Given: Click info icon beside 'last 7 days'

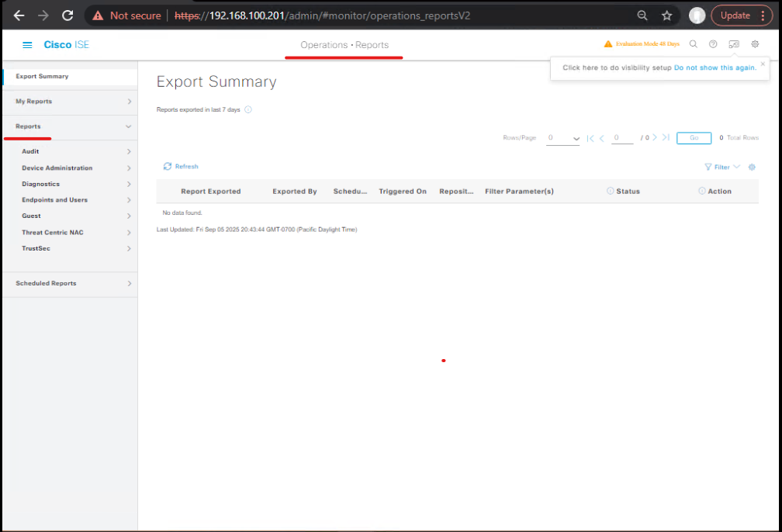Looking at the screenshot, I should [248, 109].
